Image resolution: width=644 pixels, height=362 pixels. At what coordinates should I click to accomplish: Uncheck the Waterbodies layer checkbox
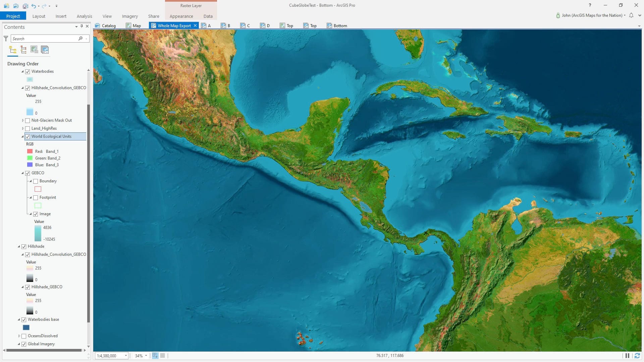(x=28, y=72)
